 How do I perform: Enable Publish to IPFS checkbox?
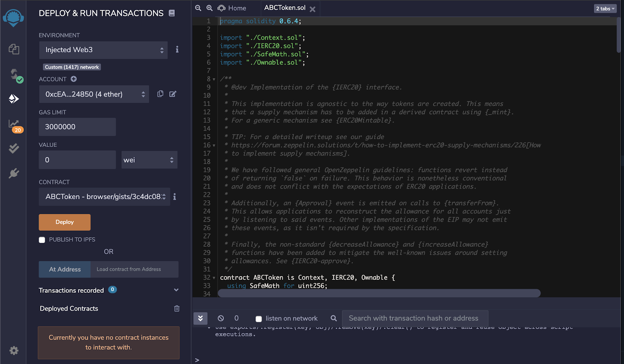click(42, 240)
